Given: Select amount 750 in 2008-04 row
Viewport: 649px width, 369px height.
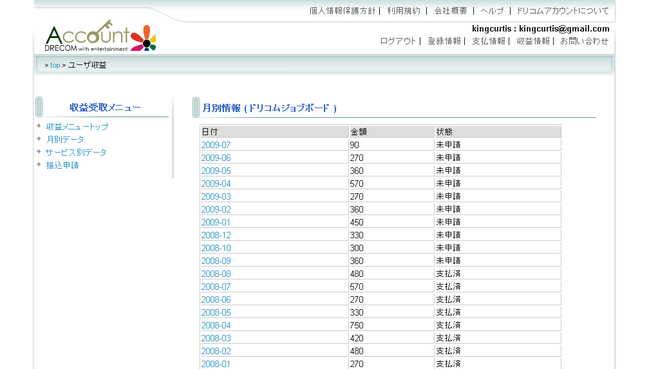Looking at the screenshot, I should pos(357,326).
